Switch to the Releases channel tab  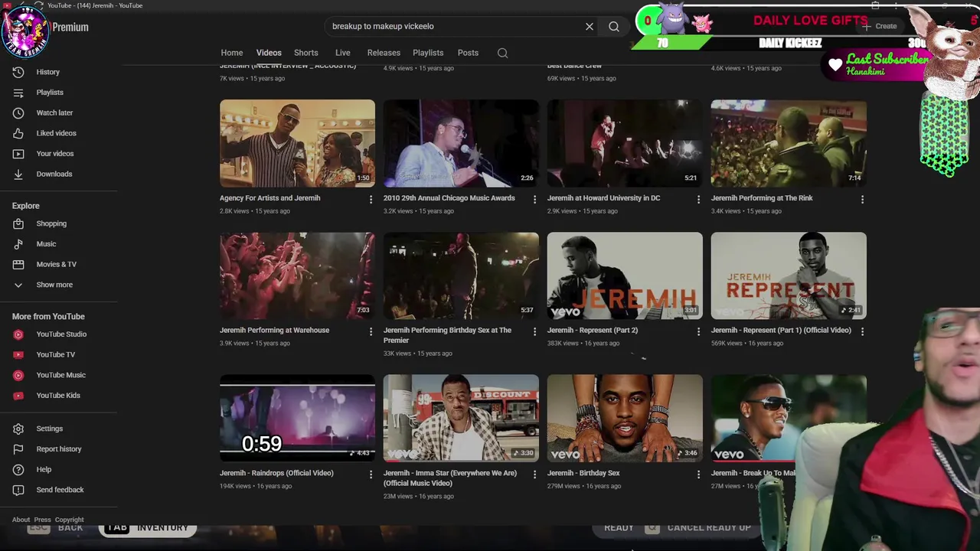384,53
